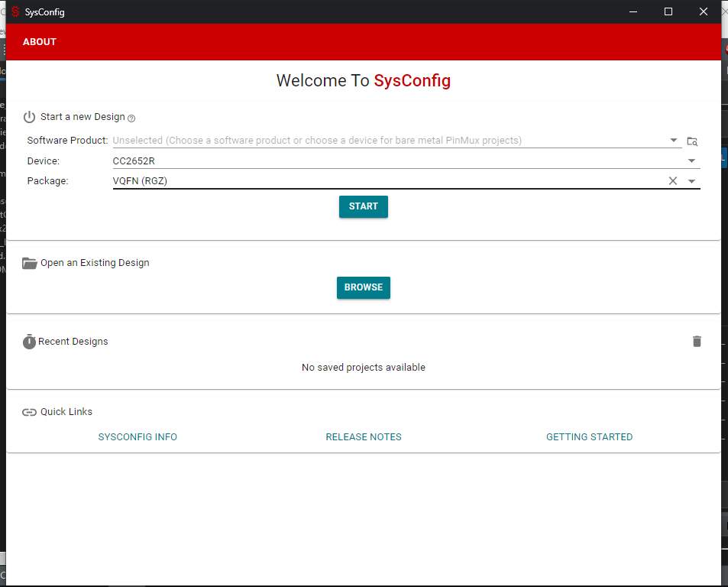Click the 'Package:' label
Screen dimensions: 728x587
click(47, 180)
